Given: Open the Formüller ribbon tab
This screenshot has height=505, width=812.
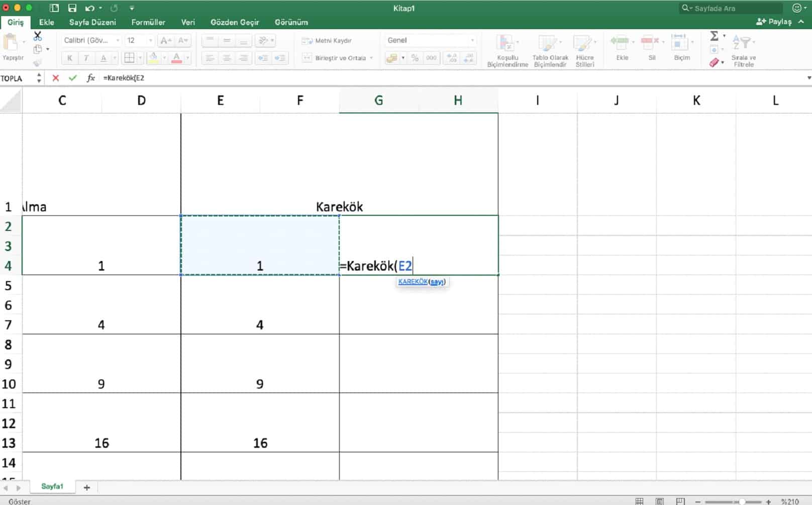Looking at the screenshot, I should click(x=148, y=22).
